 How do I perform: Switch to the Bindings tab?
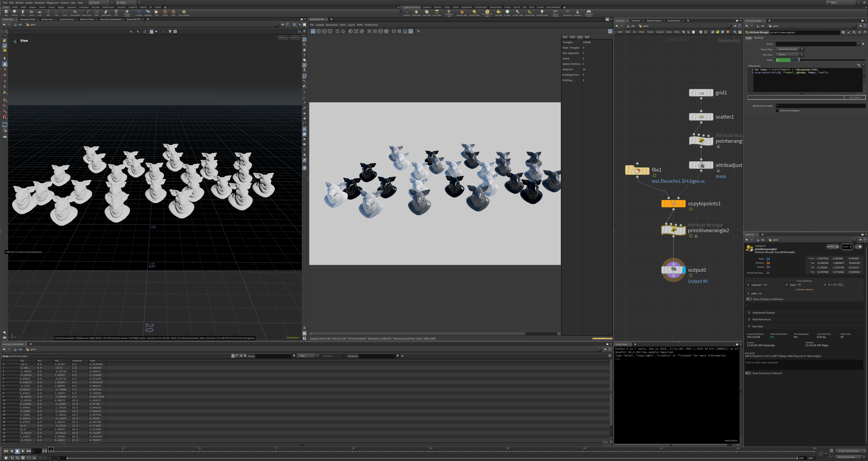[759, 38]
